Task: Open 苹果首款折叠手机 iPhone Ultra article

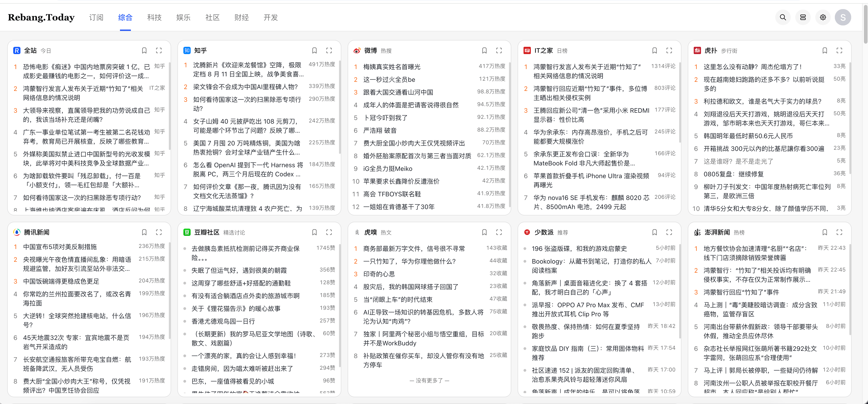Action: point(591,180)
